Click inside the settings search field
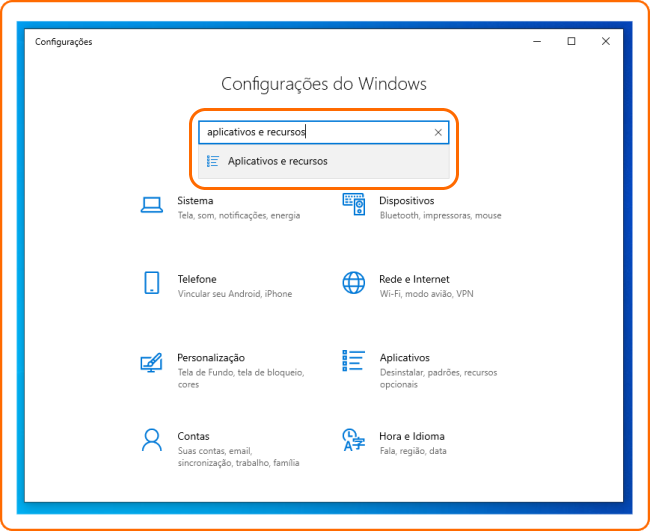Viewport: 650px width, 531px height. pos(324,133)
